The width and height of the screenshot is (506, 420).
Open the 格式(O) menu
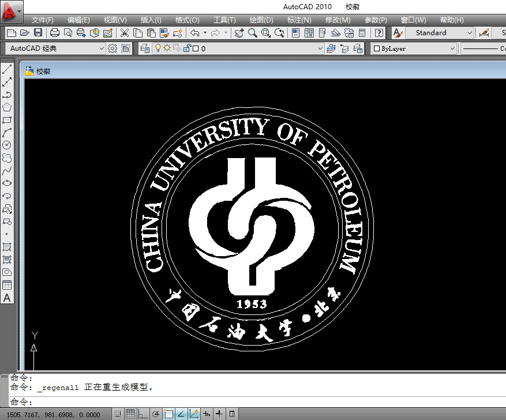[x=187, y=20]
